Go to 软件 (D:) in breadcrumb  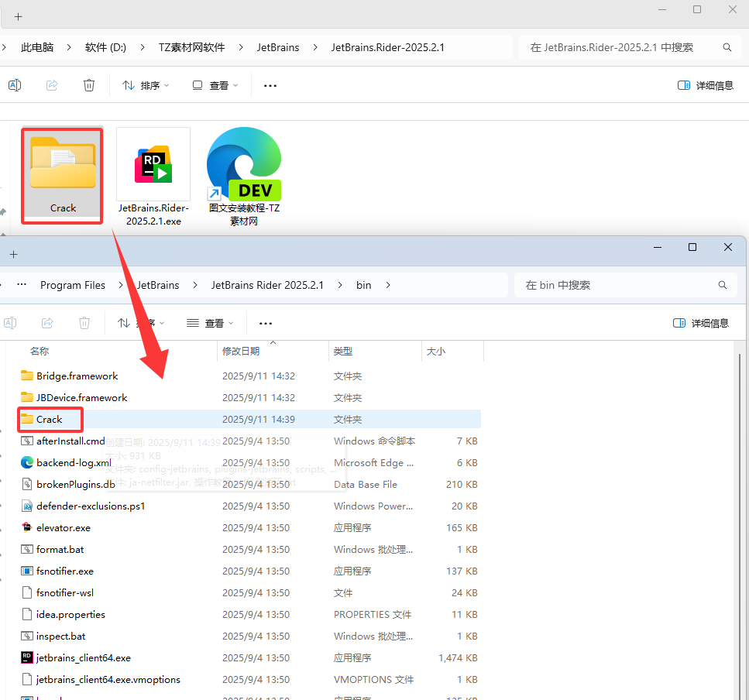[x=105, y=47]
